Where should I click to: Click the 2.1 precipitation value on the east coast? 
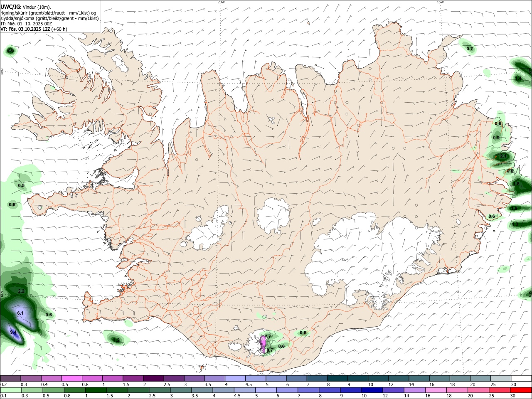click(x=503, y=156)
